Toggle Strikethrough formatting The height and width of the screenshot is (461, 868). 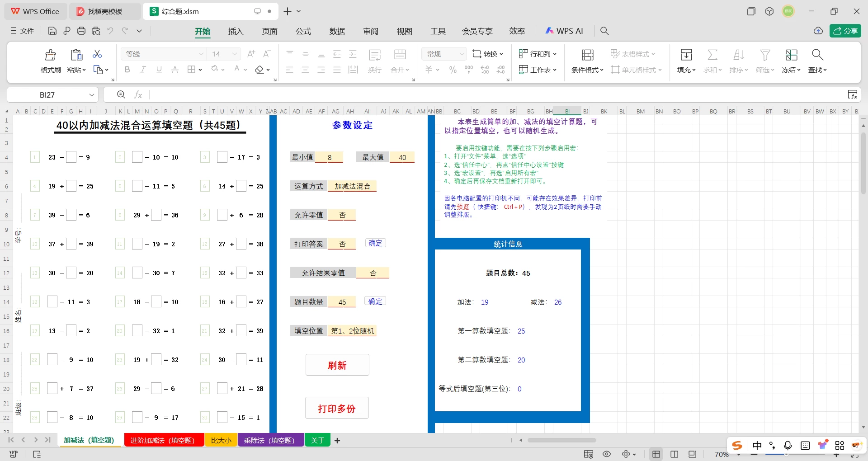pyautogui.click(x=175, y=70)
